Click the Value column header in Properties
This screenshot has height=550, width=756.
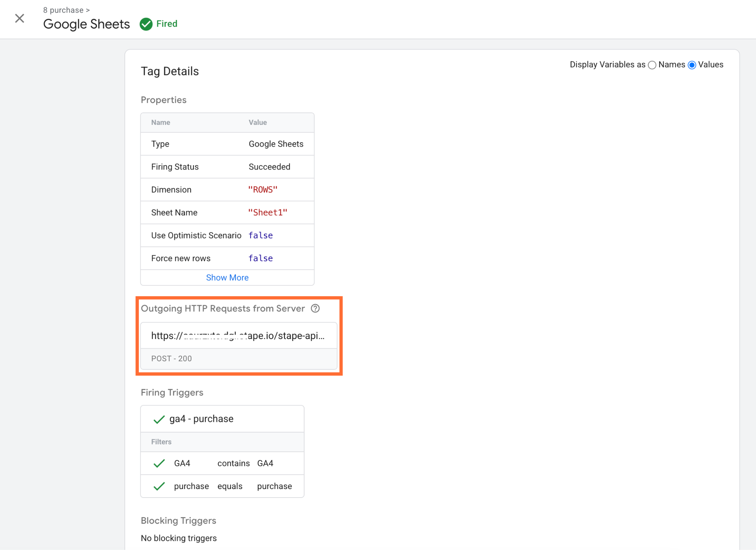[x=258, y=122]
